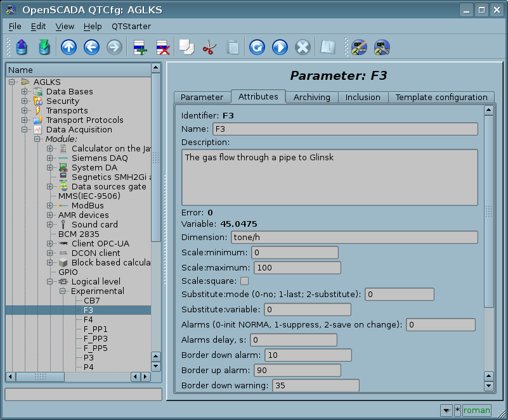
Task: Click the Add item toolbar icon
Action: [140, 48]
